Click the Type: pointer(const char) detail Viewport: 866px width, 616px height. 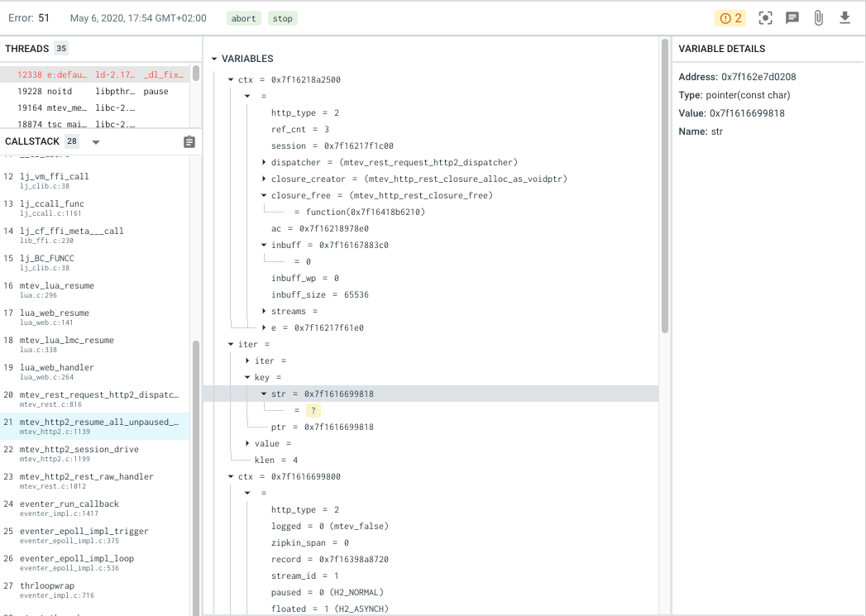click(x=734, y=95)
